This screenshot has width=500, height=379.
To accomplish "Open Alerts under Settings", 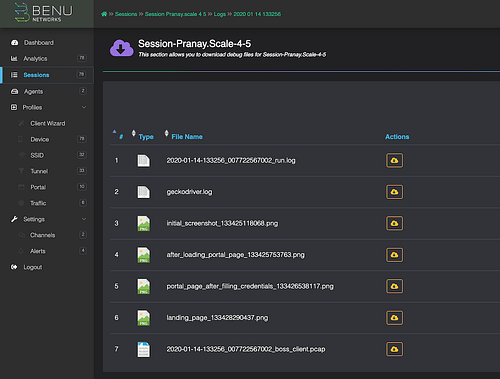I will pos(38,251).
